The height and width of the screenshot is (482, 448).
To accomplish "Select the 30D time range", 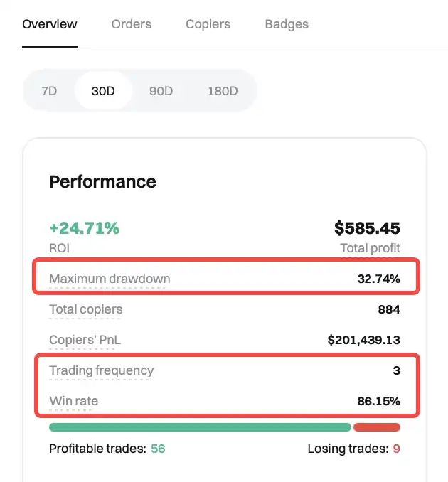I will click(103, 91).
